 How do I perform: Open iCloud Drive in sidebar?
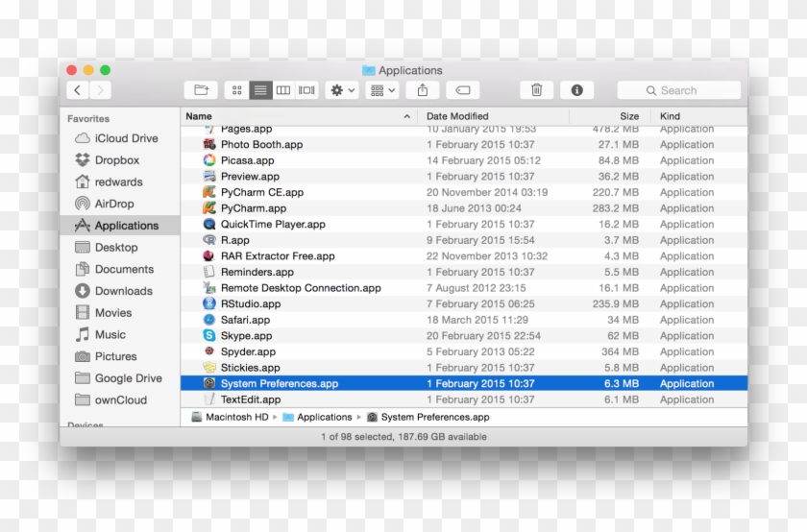pos(119,138)
